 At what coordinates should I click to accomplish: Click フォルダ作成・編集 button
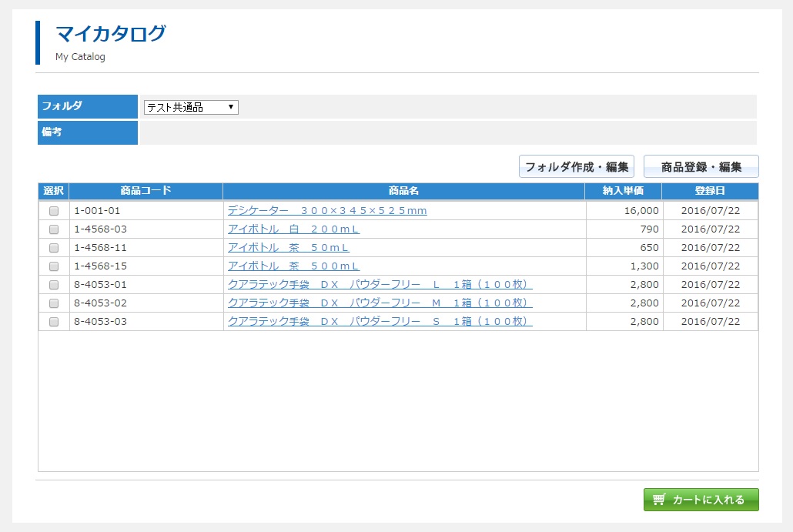click(577, 166)
